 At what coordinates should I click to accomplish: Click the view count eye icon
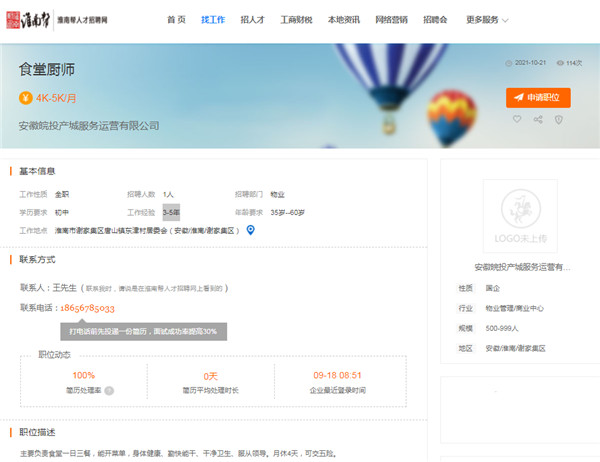tap(560, 63)
